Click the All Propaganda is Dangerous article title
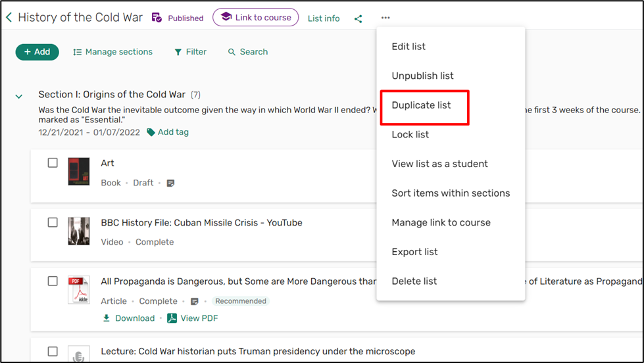The image size is (644, 363). tap(238, 281)
